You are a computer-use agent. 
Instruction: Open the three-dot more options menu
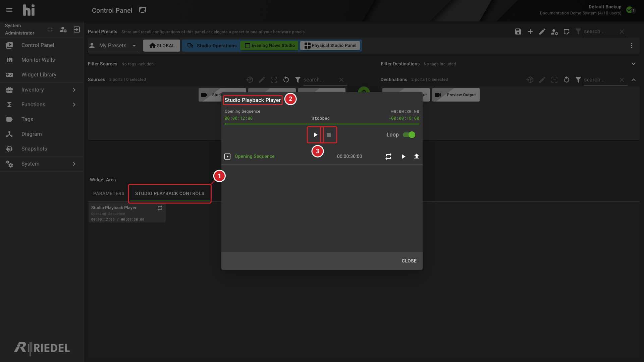(x=632, y=46)
